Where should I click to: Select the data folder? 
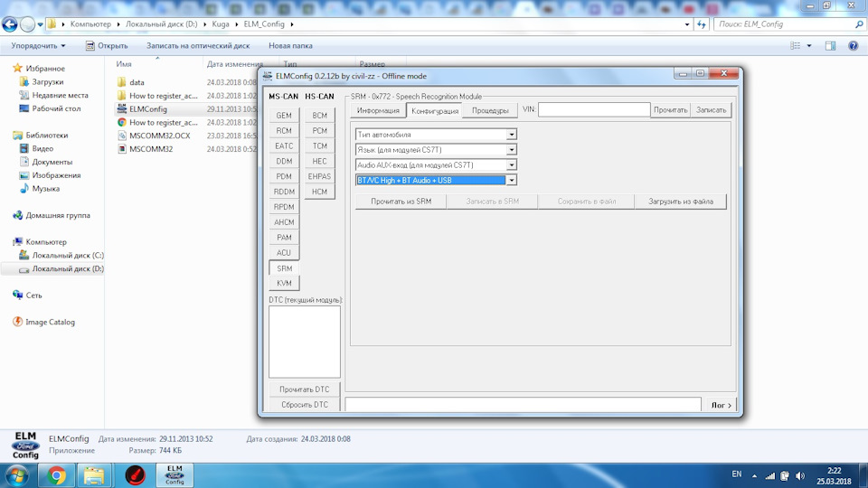click(137, 82)
